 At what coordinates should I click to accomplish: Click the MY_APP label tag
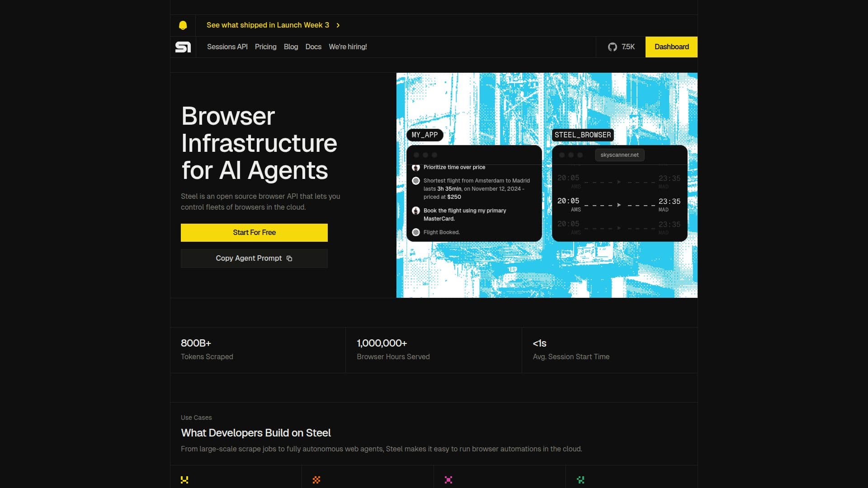425,135
